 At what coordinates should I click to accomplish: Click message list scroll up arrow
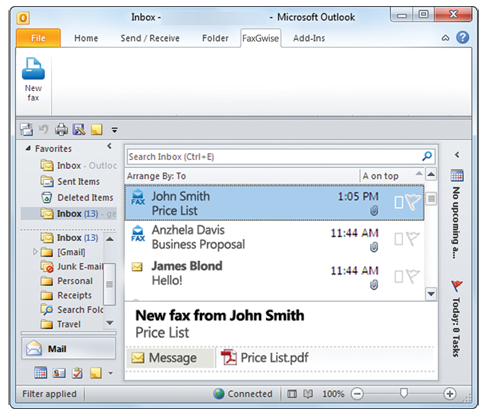click(x=431, y=174)
